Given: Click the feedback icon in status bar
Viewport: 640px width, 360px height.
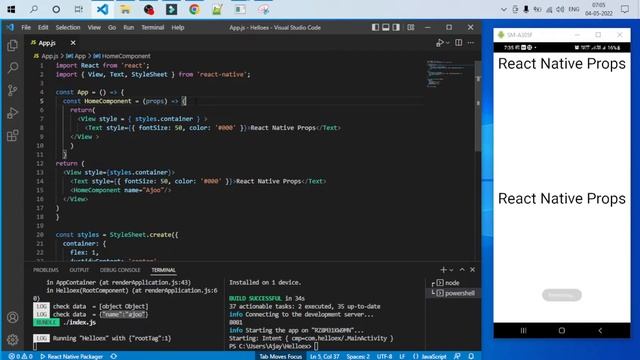Looking at the screenshot, I should pyautogui.click(x=457, y=356).
